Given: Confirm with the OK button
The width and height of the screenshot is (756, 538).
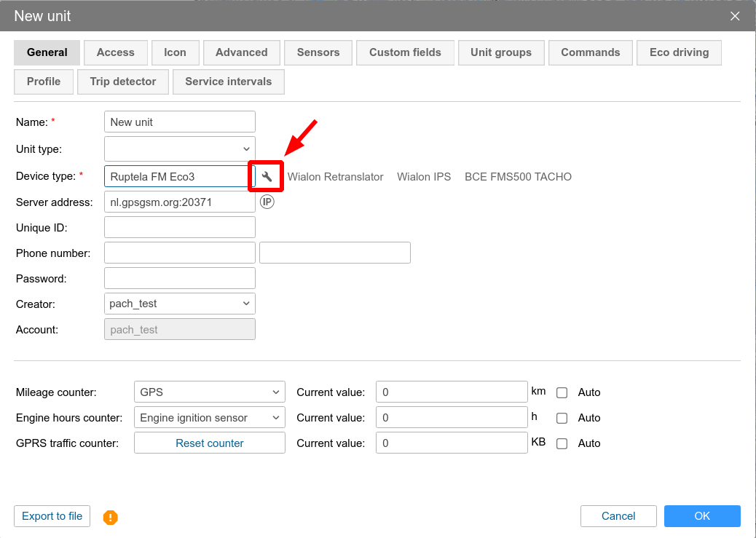Looking at the screenshot, I should coord(701,516).
